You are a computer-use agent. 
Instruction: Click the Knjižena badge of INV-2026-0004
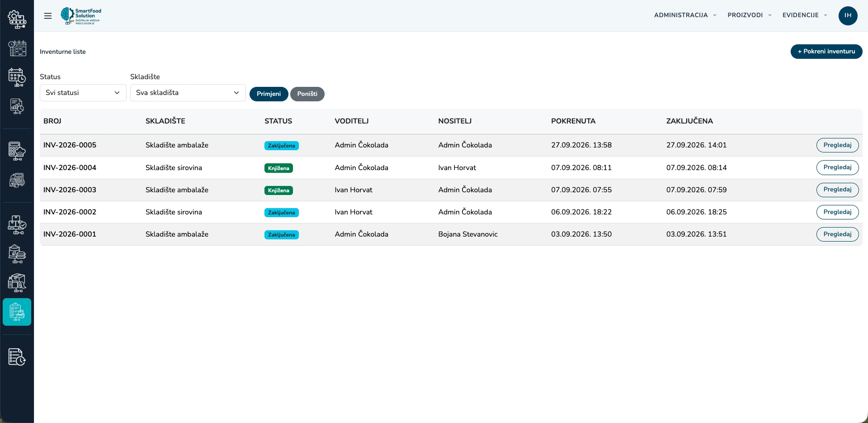(x=278, y=168)
